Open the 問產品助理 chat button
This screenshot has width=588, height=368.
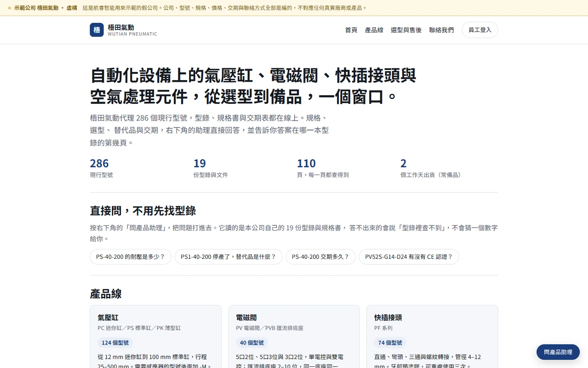[x=558, y=352]
